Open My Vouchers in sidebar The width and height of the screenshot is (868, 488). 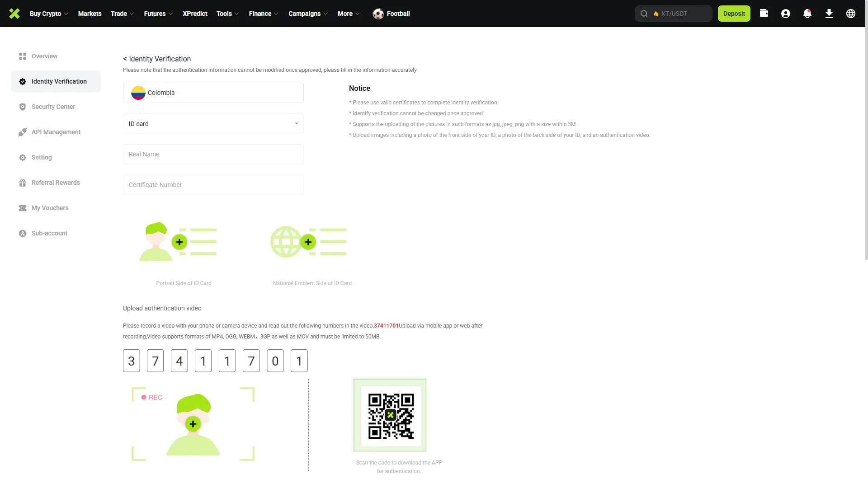pyautogui.click(x=56, y=208)
